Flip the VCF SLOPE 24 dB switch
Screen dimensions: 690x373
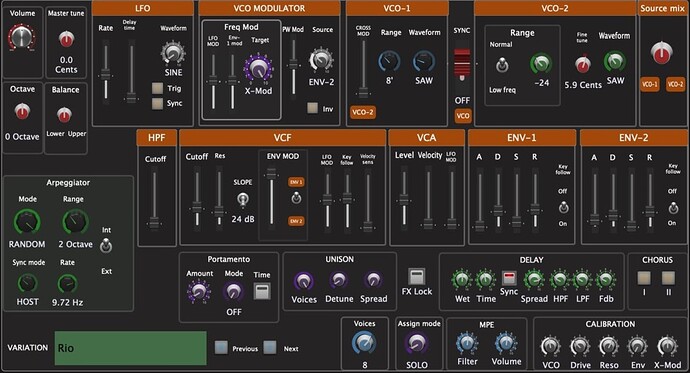pyautogui.click(x=242, y=200)
